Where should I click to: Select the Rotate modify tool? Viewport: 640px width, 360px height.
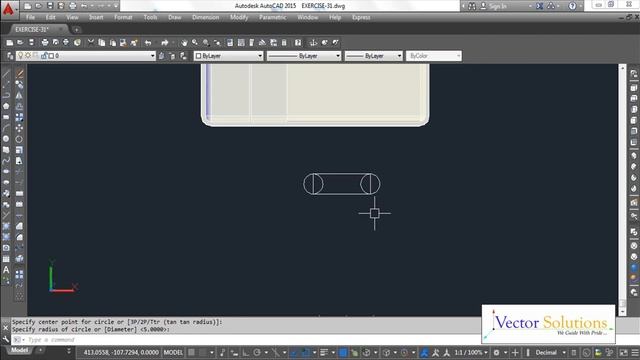[x=19, y=139]
